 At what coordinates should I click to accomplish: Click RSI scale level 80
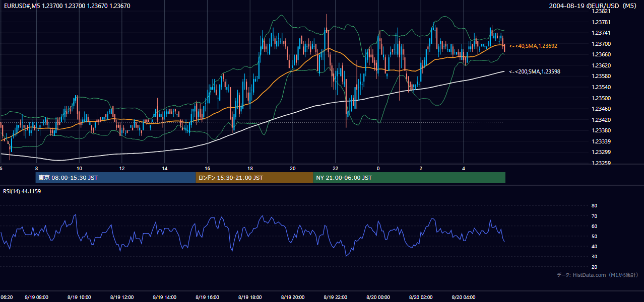594,206
